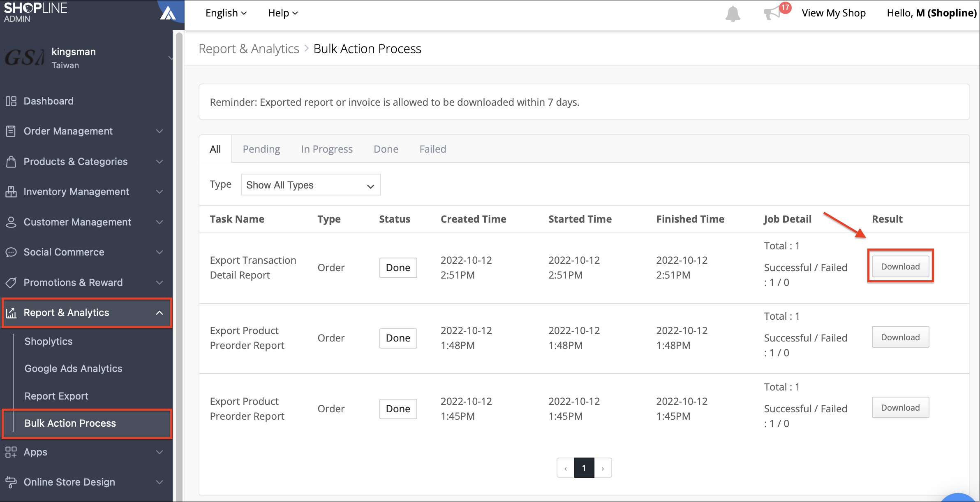
Task: Click Done status of 1:45PM Preorder Report
Action: [x=398, y=409]
